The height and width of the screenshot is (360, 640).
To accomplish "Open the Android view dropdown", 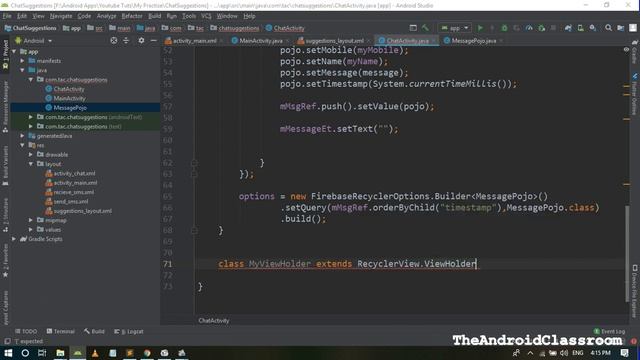I will tap(33, 41).
